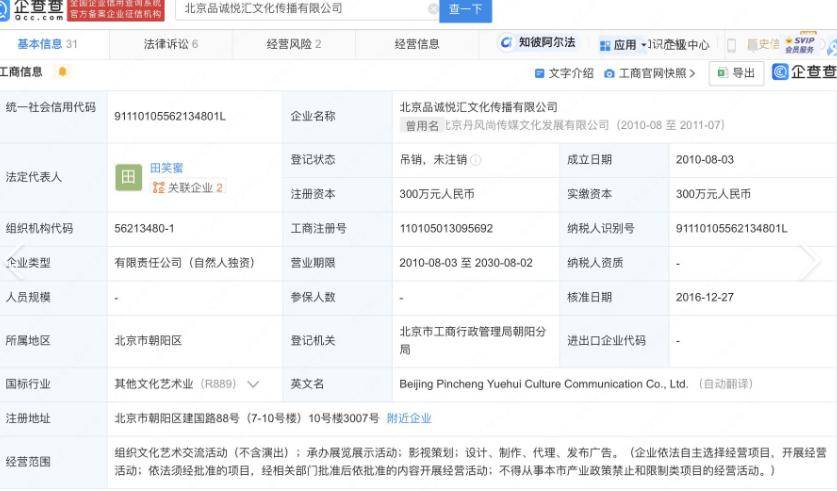Select region value 北京市朝阳区
This screenshot has height=491, width=837.
(x=148, y=340)
